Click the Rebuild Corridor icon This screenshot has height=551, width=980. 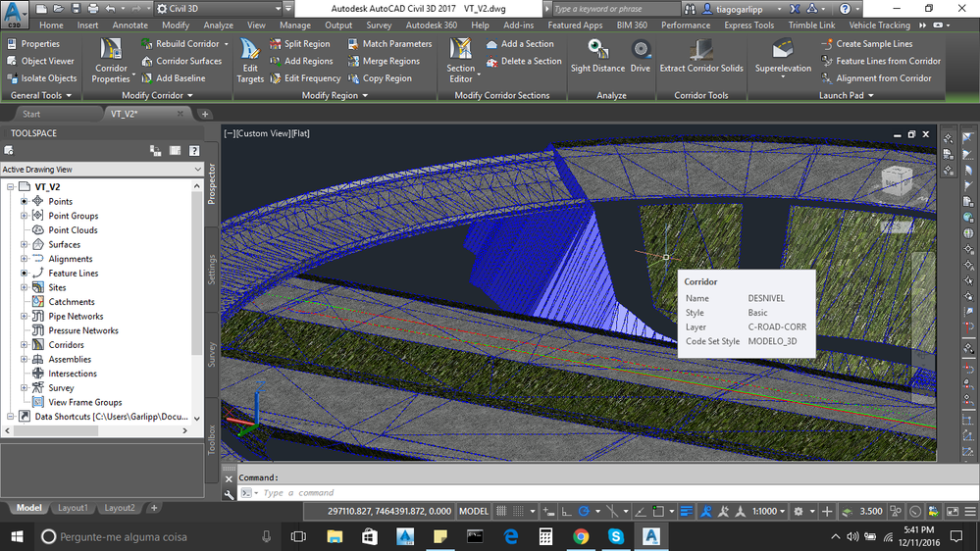[147, 44]
